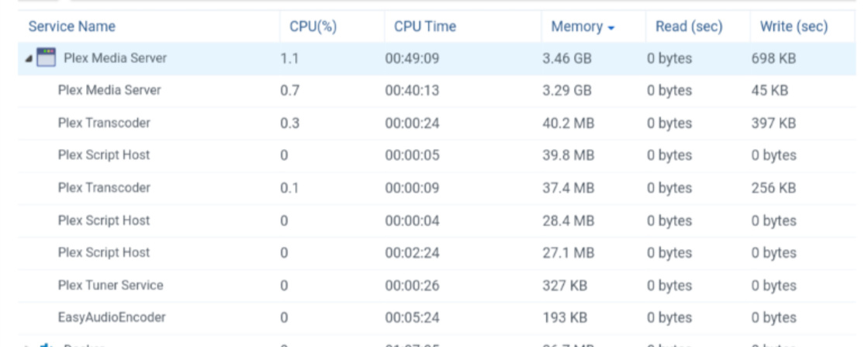
Task: Click the CPU Time column header
Action: coord(424,26)
